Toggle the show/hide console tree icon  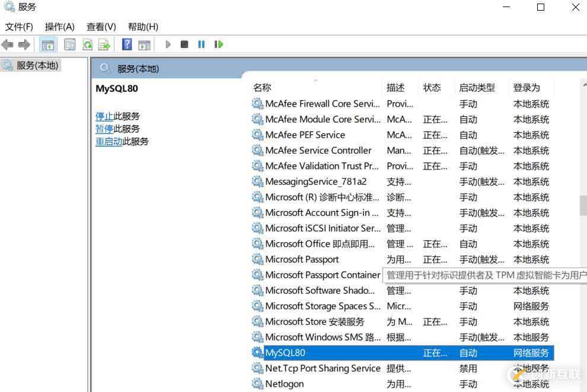(48, 45)
